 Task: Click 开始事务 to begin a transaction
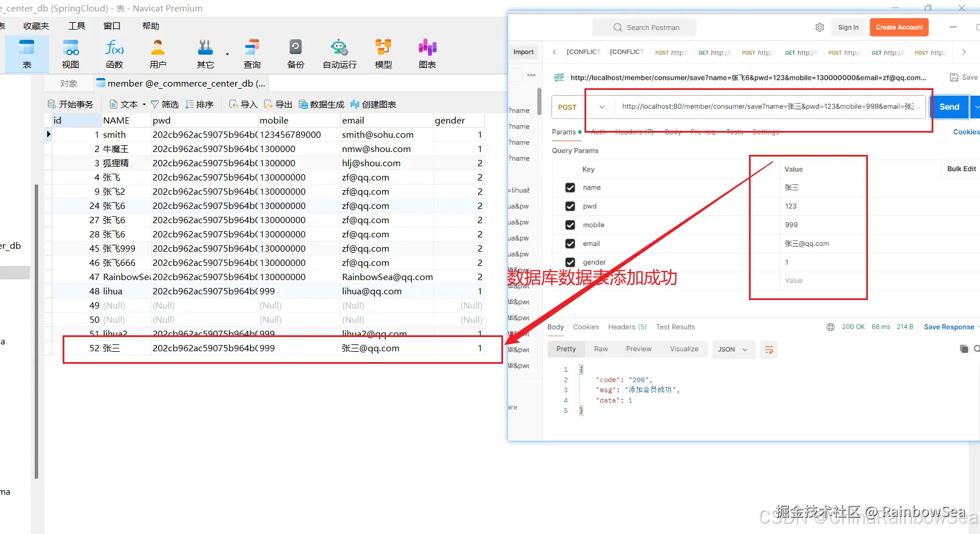(x=71, y=104)
